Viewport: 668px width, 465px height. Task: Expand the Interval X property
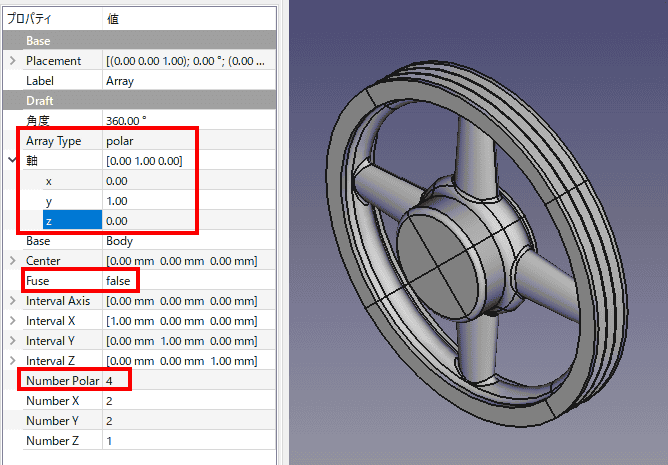(12, 321)
